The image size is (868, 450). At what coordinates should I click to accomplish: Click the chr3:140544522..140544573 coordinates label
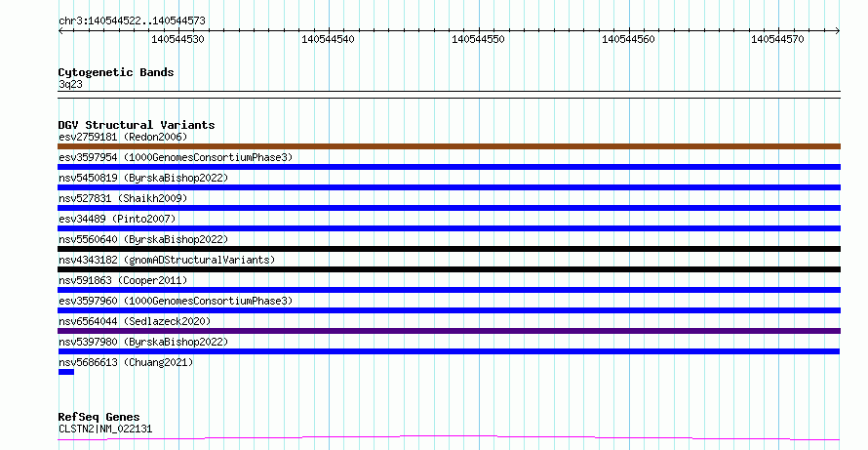(132, 20)
